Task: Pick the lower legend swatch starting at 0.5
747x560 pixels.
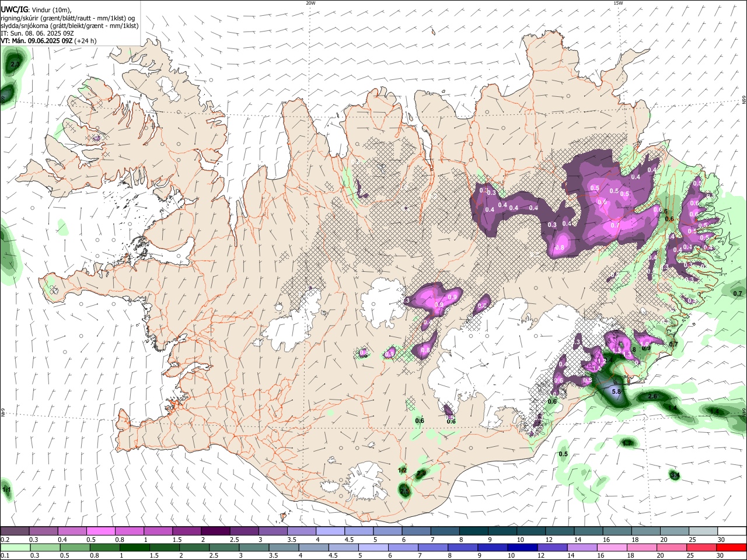Action: [75, 547]
